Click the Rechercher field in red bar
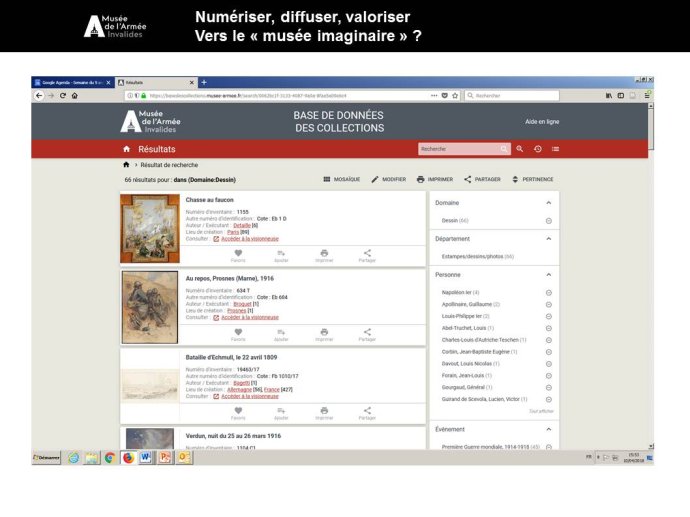This screenshot has height=517, width=690. tap(464, 149)
